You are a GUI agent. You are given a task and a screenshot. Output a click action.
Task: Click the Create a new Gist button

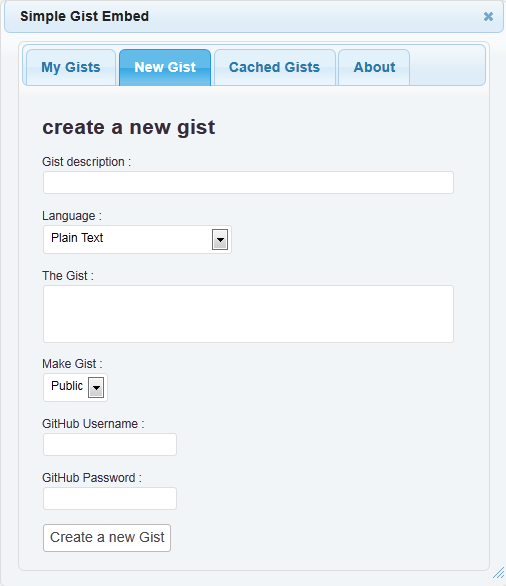click(x=107, y=538)
